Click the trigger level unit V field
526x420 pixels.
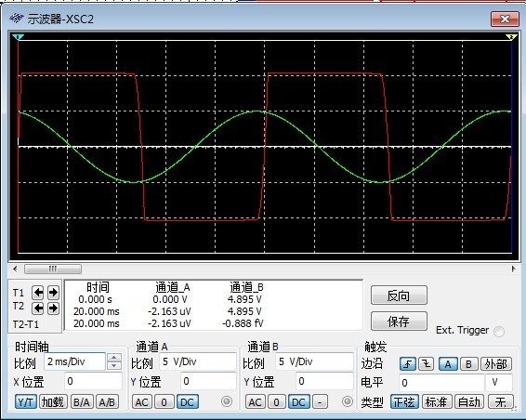498,383
